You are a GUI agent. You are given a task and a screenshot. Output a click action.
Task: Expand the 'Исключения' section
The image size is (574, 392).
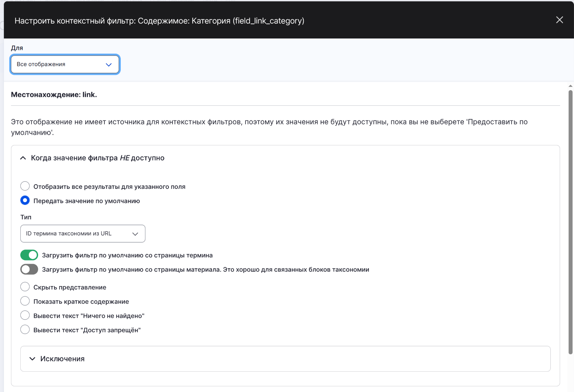[62, 359]
